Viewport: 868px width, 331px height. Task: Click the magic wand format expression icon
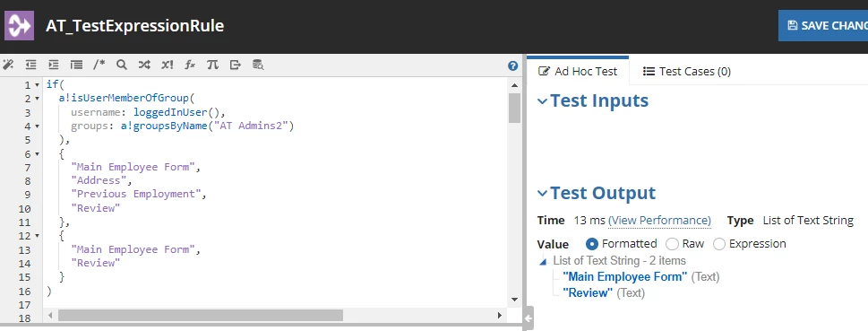coord(8,65)
